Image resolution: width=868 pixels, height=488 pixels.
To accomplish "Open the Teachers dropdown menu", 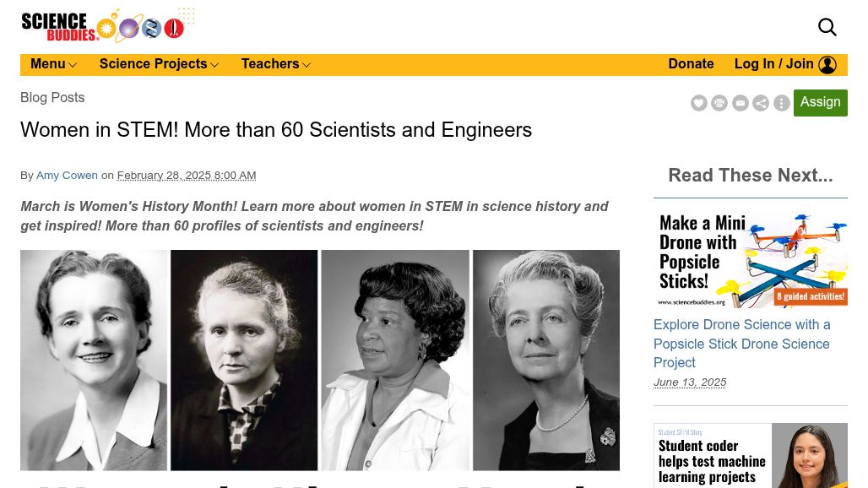I will 275,64.
